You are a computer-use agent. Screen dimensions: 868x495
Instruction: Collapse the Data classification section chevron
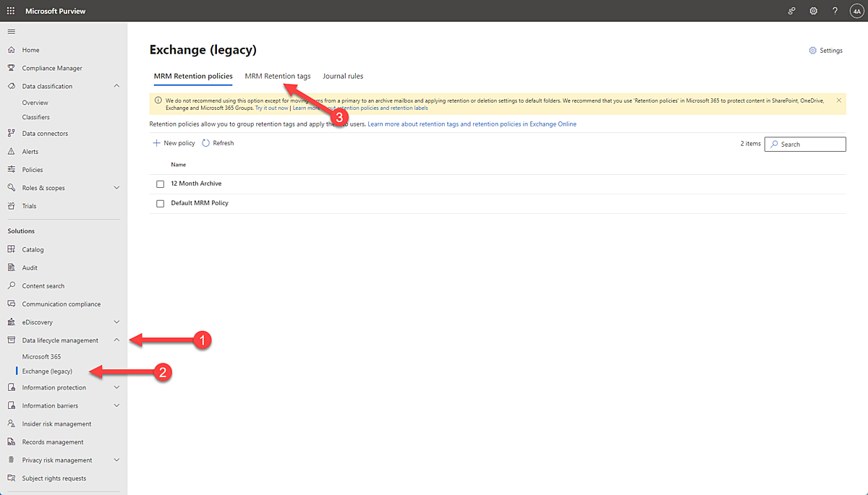[x=117, y=86]
